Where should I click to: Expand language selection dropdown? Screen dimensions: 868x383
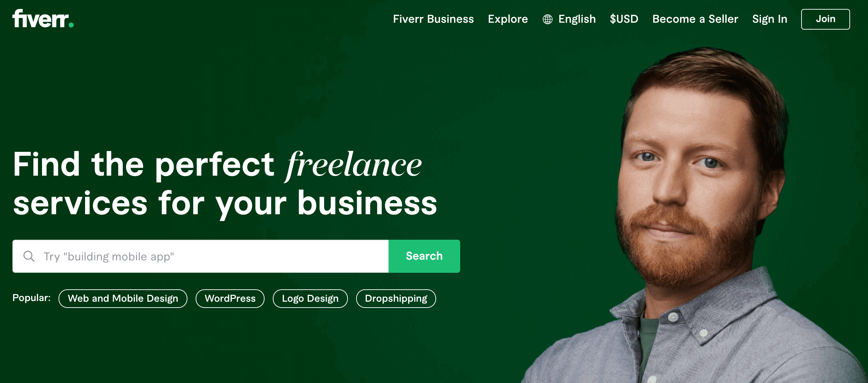[x=569, y=19]
